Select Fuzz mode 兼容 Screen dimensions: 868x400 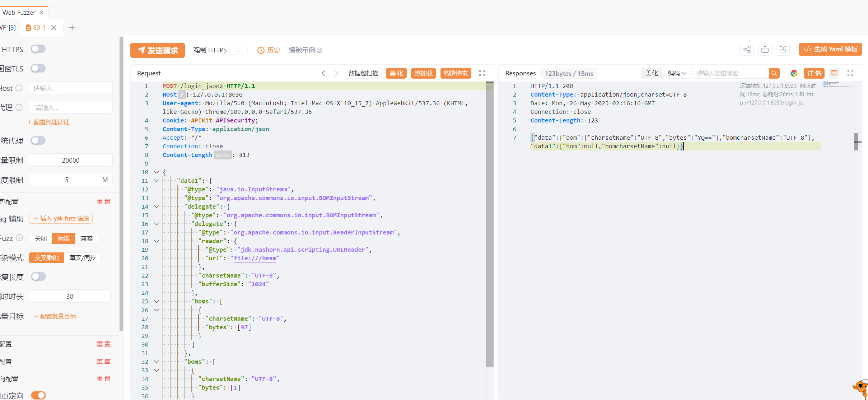click(87, 238)
